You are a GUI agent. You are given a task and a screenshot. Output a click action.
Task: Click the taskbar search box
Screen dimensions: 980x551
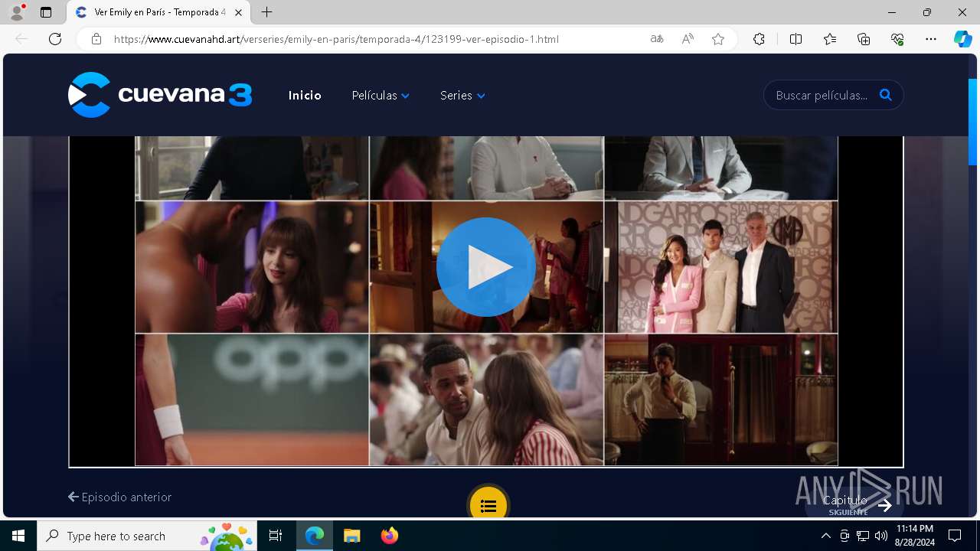click(148, 536)
